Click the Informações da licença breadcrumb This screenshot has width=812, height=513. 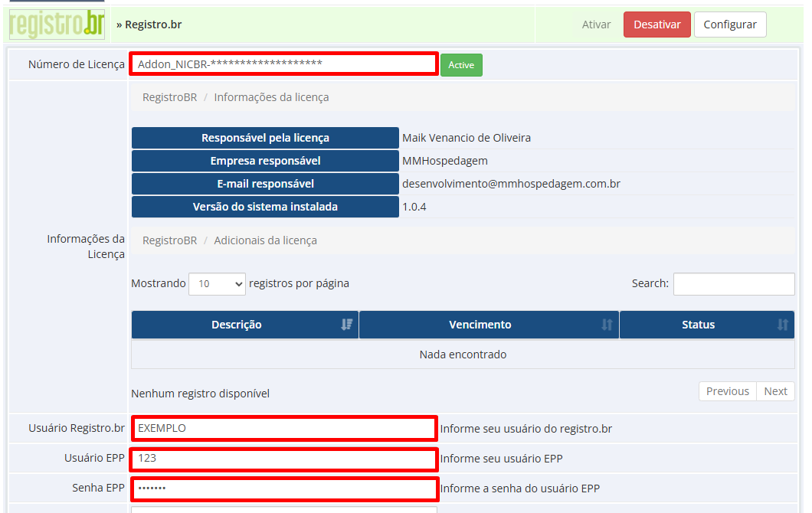(271, 97)
